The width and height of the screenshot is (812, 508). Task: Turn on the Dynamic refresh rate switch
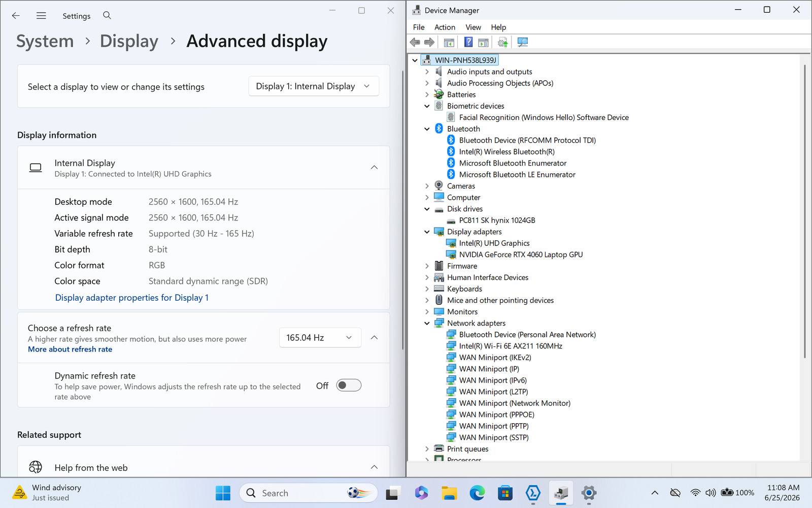(349, 386)
